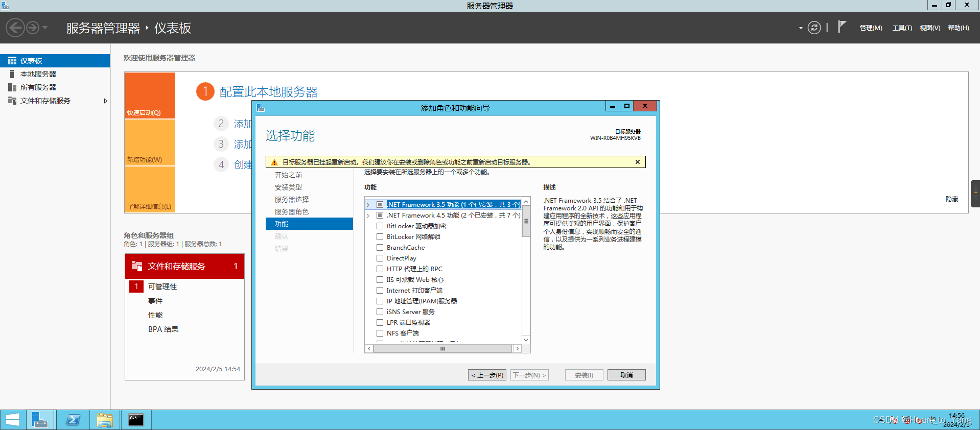Click BPA 结果 in the role tile
Screen dimensions: 980x430
[x=163, y=329]
